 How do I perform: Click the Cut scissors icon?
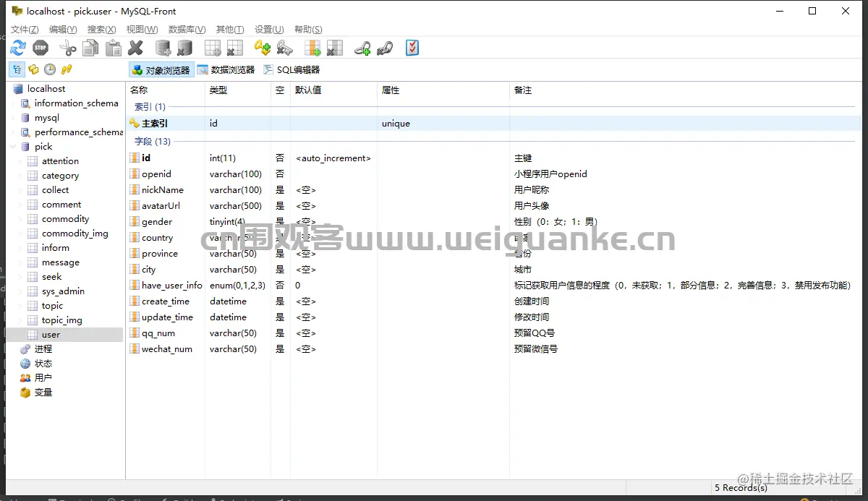coord(68,48)
